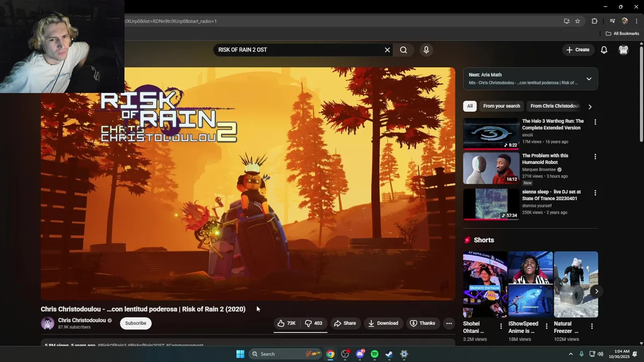Viewport: 644px width, 362px height.
Task: Open Spotify from taskbar
Action: pos(374,354)
